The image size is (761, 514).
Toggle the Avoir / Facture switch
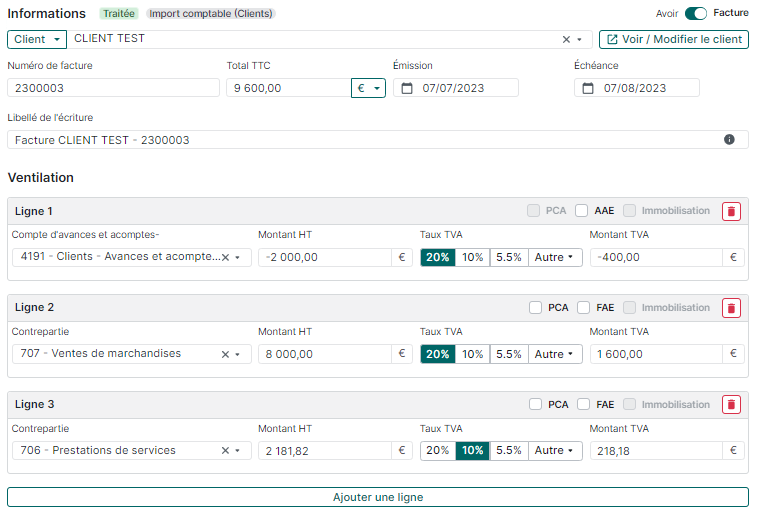coord(696,14)
